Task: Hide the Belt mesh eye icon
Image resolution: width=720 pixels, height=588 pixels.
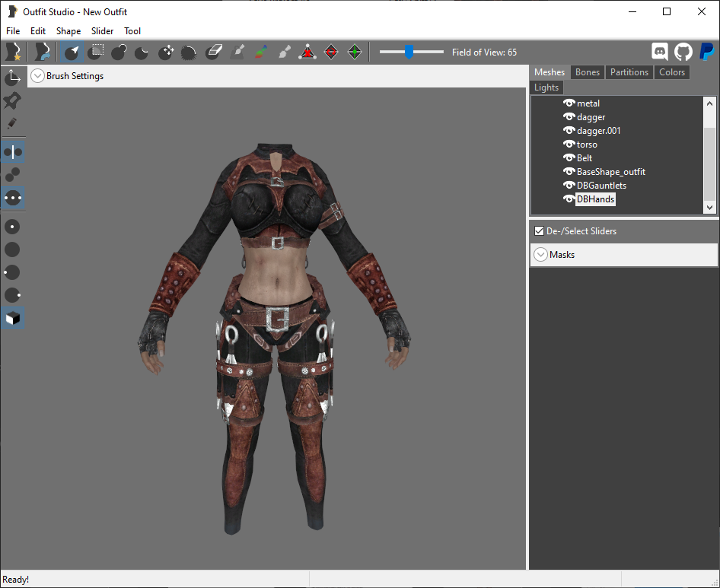Action: coord(569,158)
